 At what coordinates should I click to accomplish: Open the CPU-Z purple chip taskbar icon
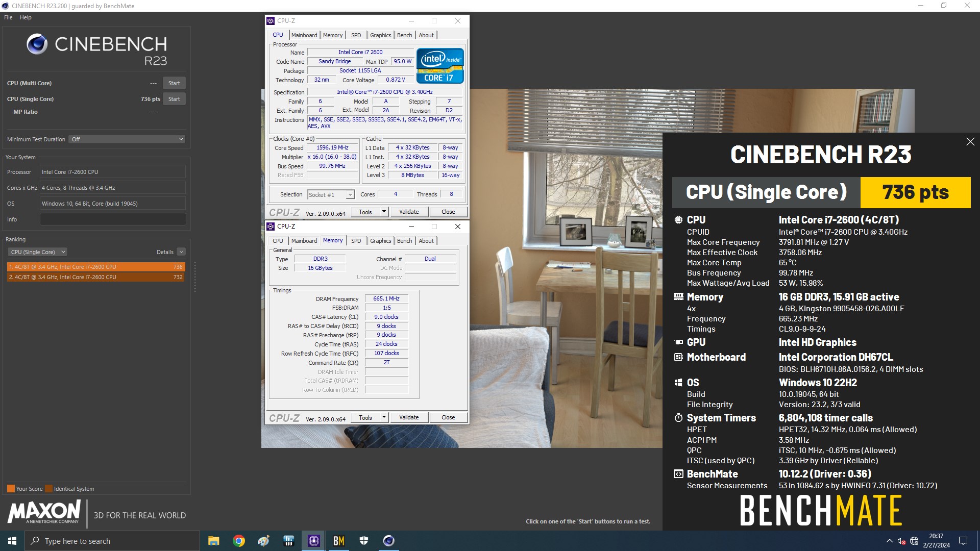[314, 541]
